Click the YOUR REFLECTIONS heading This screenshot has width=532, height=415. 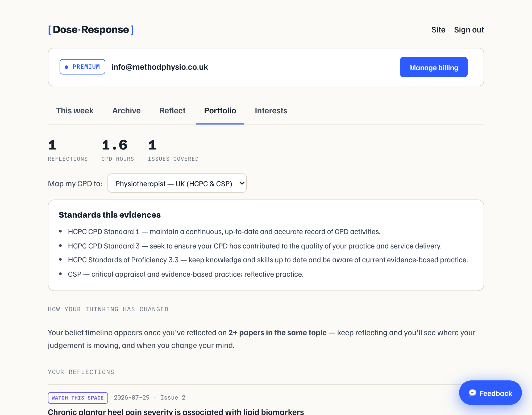click(81, 372)
